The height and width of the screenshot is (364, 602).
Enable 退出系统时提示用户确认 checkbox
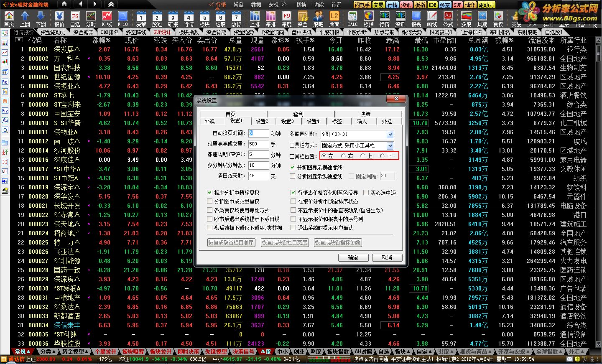(x=293, y=228)
